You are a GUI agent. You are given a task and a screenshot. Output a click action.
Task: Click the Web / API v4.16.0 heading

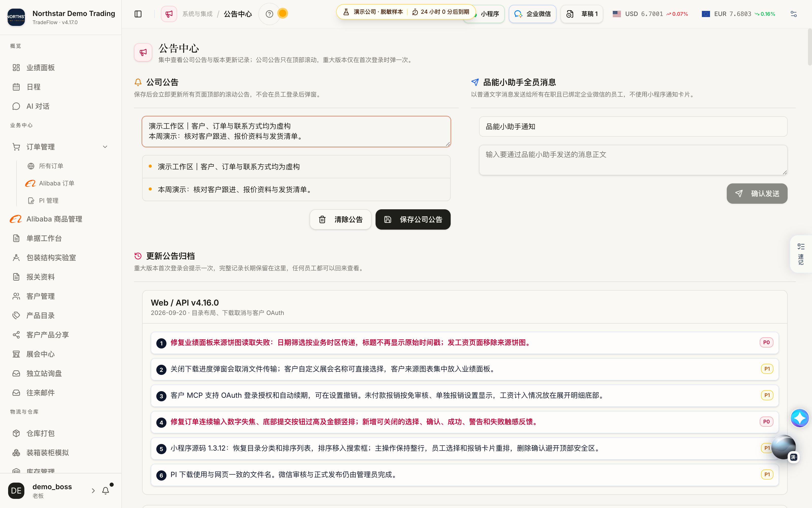coord(184,303)
